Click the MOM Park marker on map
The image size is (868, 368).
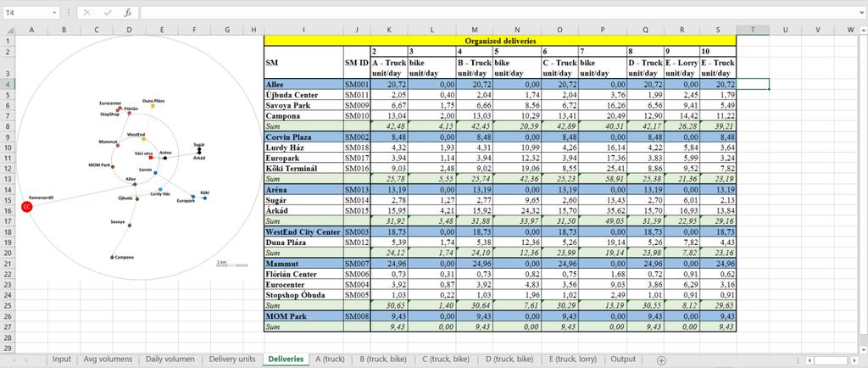click(113, 166)
